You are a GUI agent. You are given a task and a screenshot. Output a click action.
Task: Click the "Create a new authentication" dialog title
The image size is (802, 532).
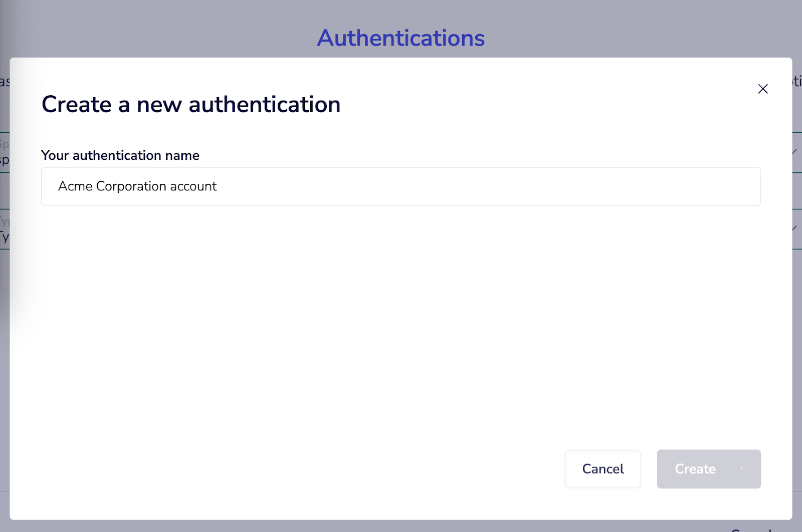[x=191, y=105]
